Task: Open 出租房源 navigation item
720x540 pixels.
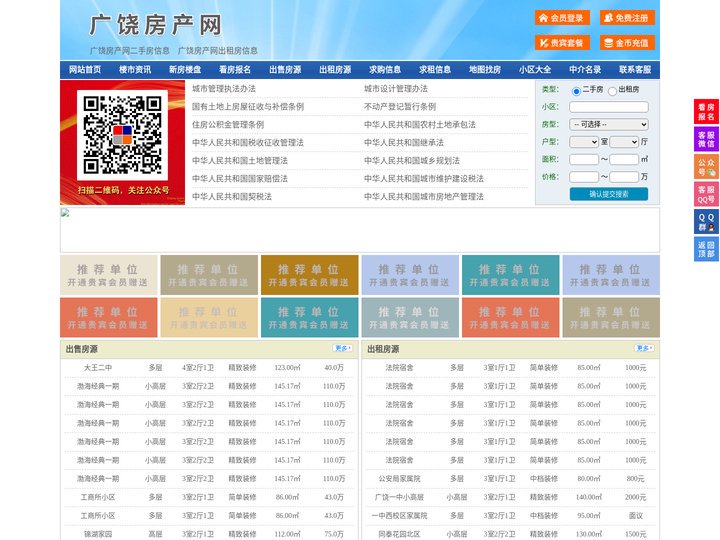Action: [335, 70]
